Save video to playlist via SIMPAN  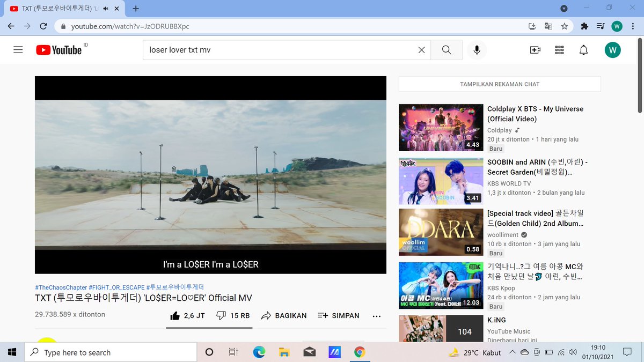pyautogui.click(x=339, y=316)
